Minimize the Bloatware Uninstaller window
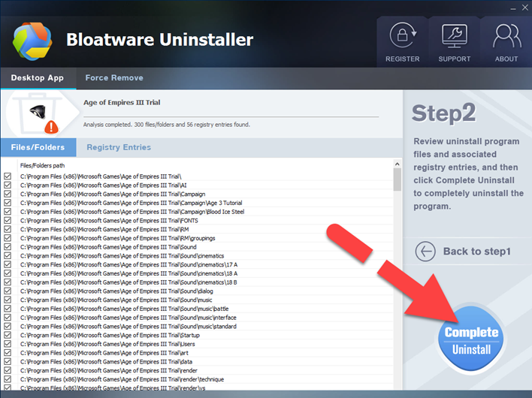This screenshot has width=532, height=398. pyautogui.click(x=513, y=8)
